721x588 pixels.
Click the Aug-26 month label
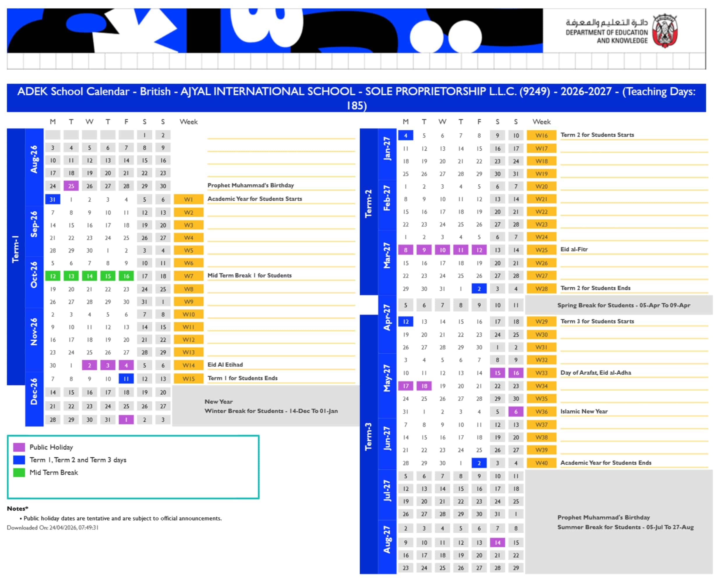34,159
